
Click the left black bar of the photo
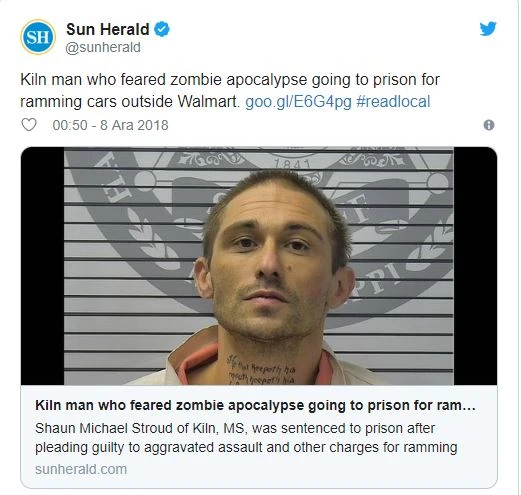coord(42,266)
